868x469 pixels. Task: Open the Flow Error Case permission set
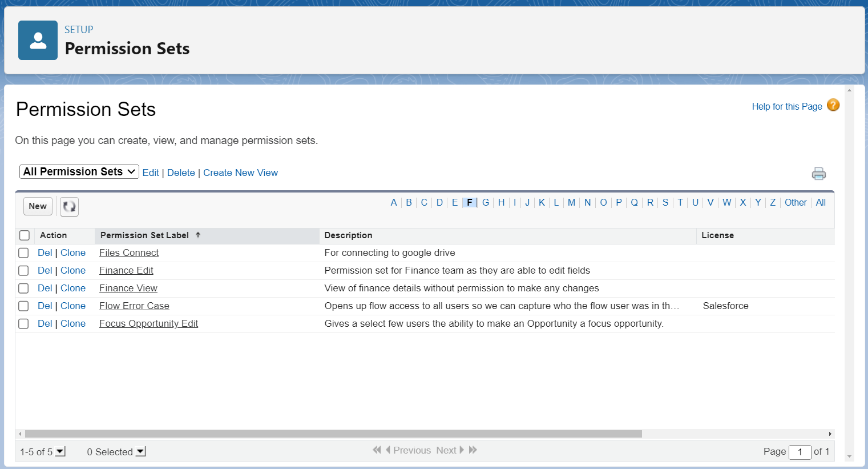[134, 306]
